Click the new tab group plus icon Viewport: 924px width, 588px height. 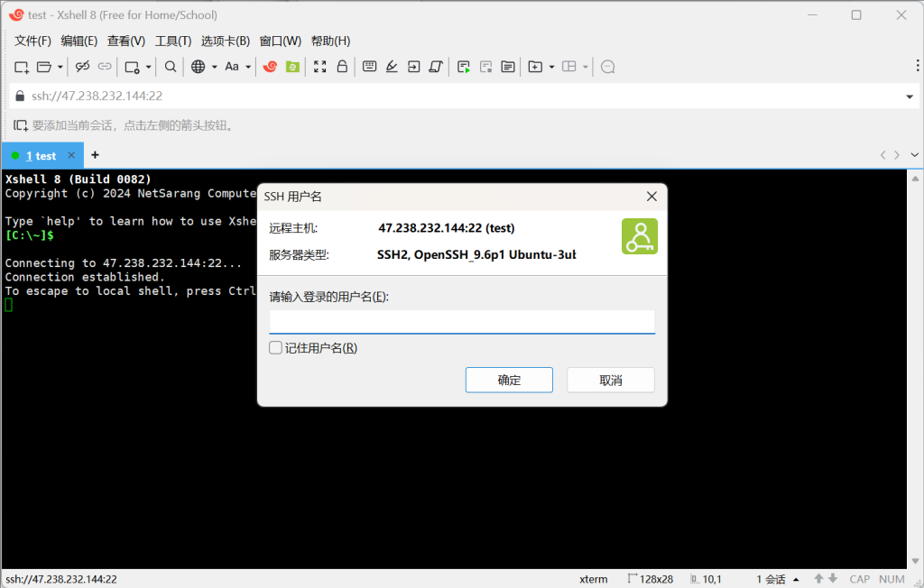click(535, 67)
